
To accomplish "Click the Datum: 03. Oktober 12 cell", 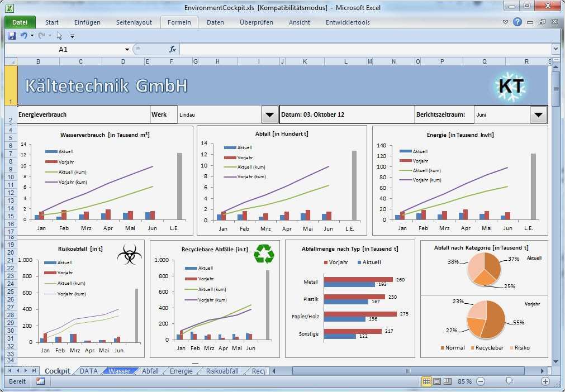I will pos(347,115).
